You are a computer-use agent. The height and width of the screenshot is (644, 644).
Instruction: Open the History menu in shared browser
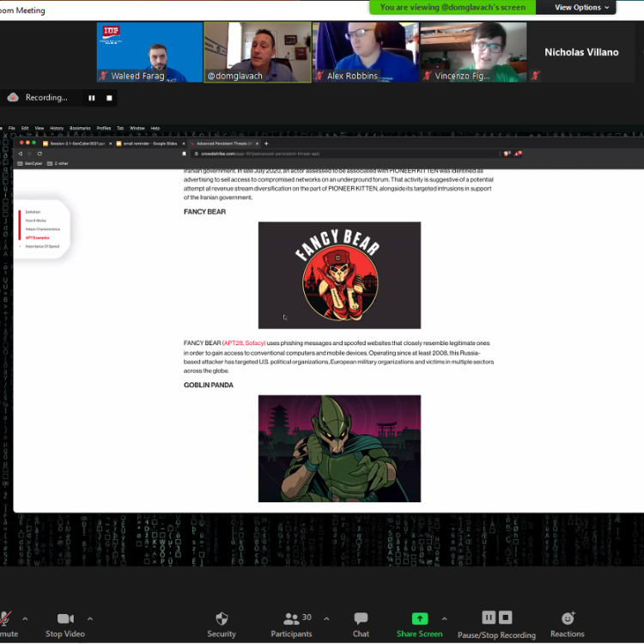click(57, 128)
